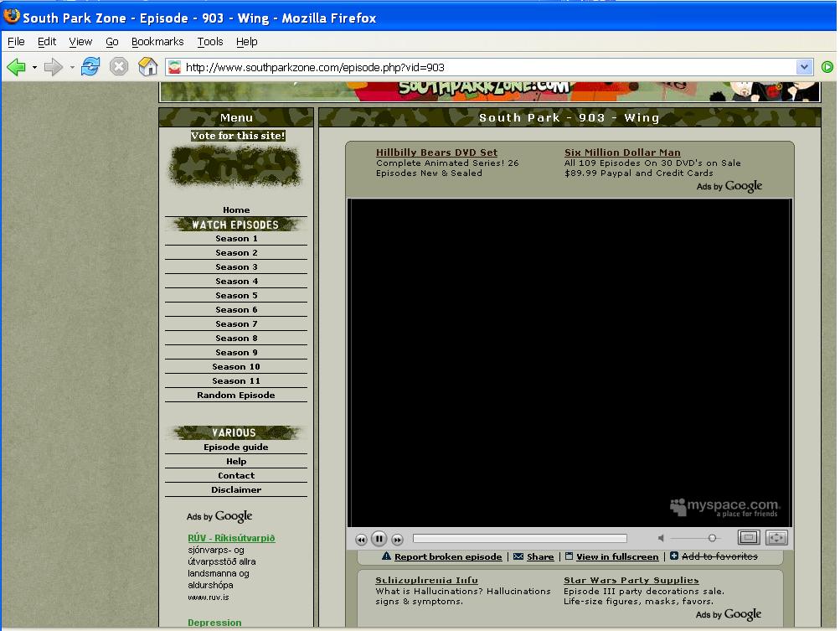Open the Home link in site menu
Image resolution: width=840 pixels, height=631 pixels.
pos(236,209)
